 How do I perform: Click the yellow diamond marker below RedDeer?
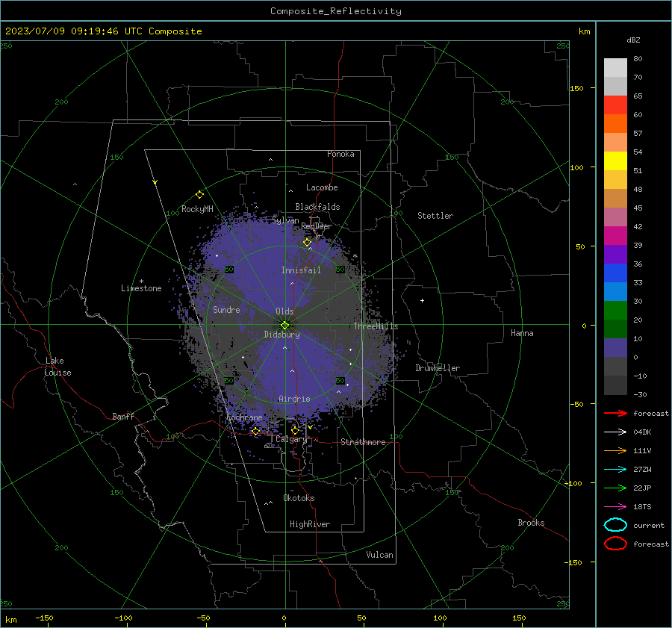[x=307, y=243]
